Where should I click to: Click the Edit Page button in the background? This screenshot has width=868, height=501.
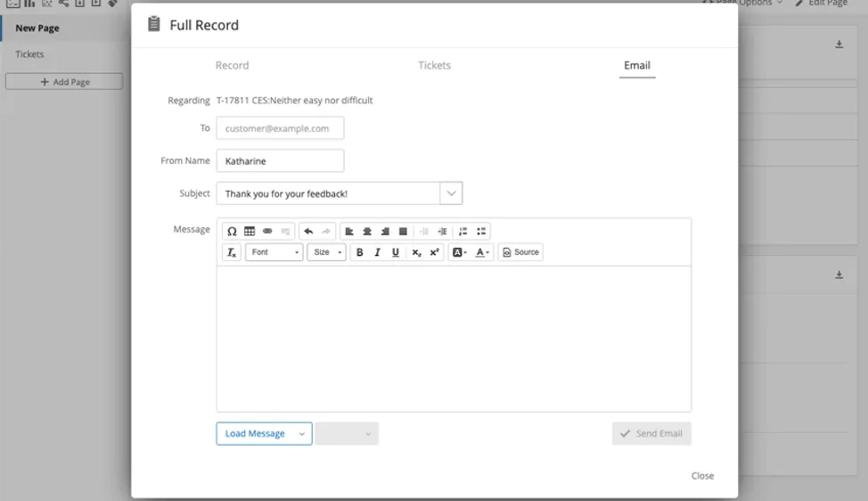click(x=822, y=3)
